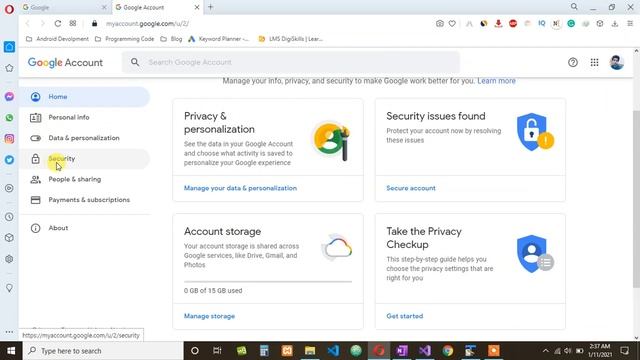This screenshot has height=360, width=640.
Task: Open downloads icon in toolbar
Action: [615, 24]
